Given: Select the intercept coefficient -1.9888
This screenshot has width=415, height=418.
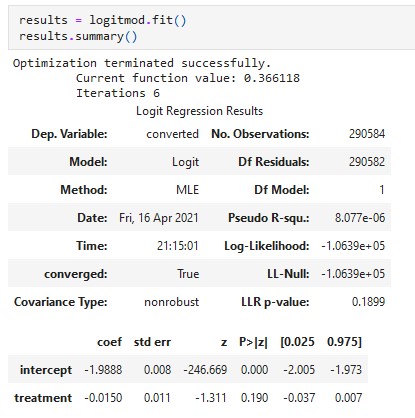Looking at the screenshot, I should click(x=103, y=370).
